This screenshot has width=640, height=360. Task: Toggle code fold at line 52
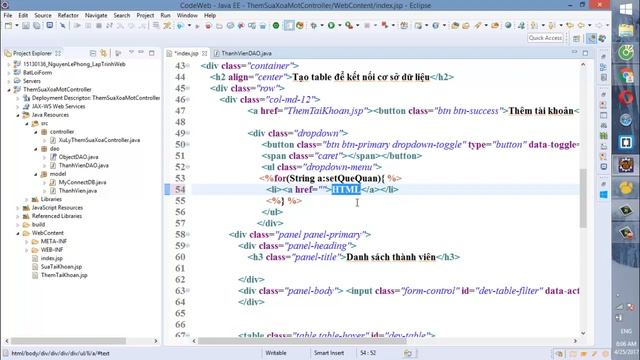tap(188, 167)
